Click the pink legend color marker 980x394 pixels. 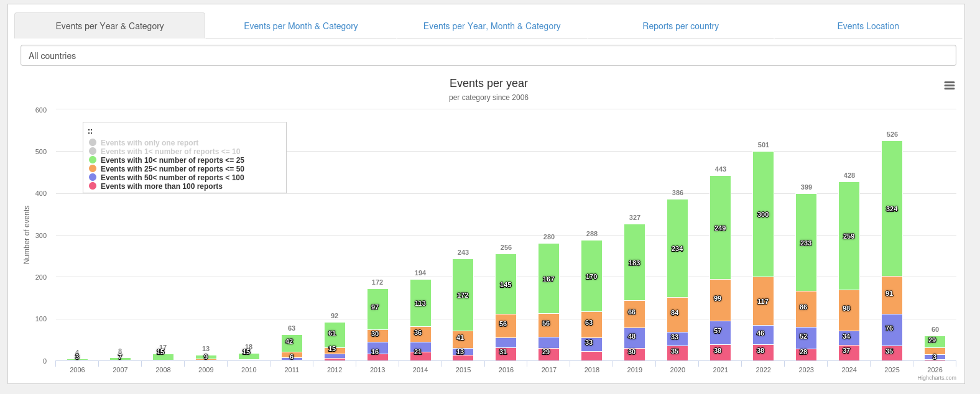[x=93, y=186]
